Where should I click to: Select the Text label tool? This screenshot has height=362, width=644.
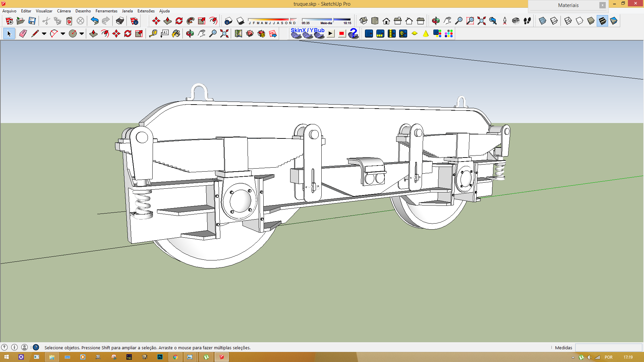[x=165, y=34]
